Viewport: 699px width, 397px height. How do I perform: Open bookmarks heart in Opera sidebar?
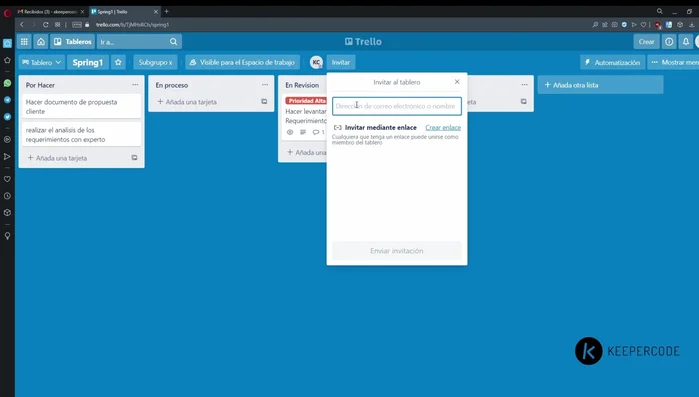click(x=7, y=179)
